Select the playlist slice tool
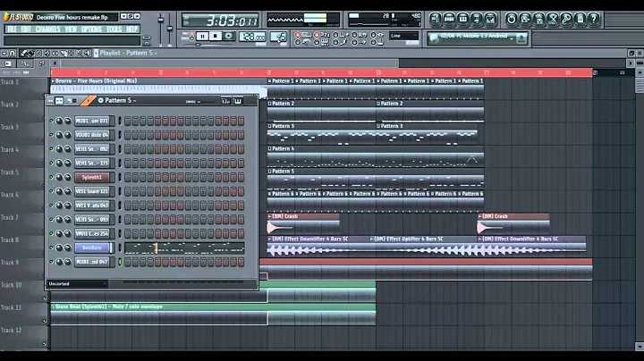644x361 pixels. click(64, 53)
